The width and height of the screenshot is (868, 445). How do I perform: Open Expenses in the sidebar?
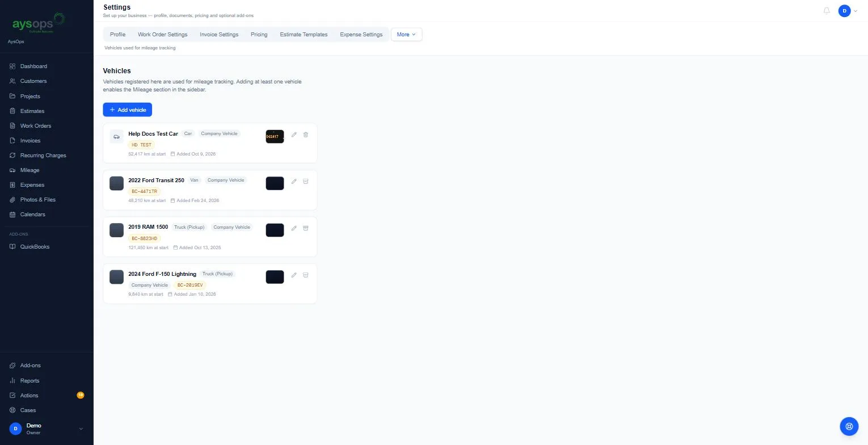pos(47,185)
